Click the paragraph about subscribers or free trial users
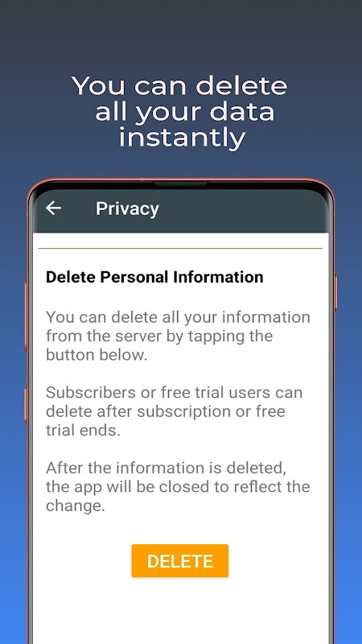The image size is (362, 644). pos(174,411)
